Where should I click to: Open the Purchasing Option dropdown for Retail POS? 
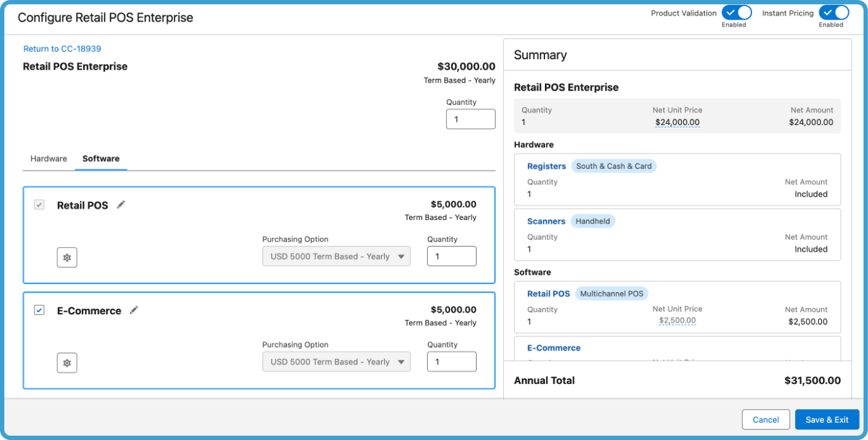337,256
